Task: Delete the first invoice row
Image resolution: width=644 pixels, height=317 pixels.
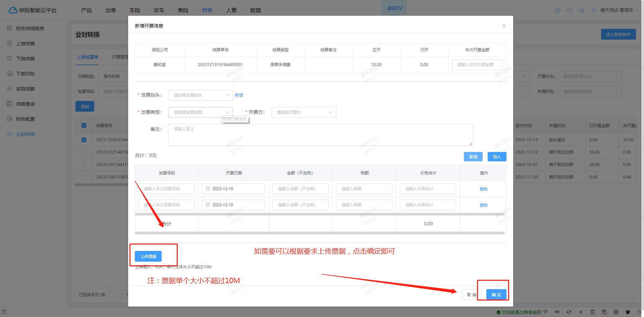Action: (x=483, y=189)
